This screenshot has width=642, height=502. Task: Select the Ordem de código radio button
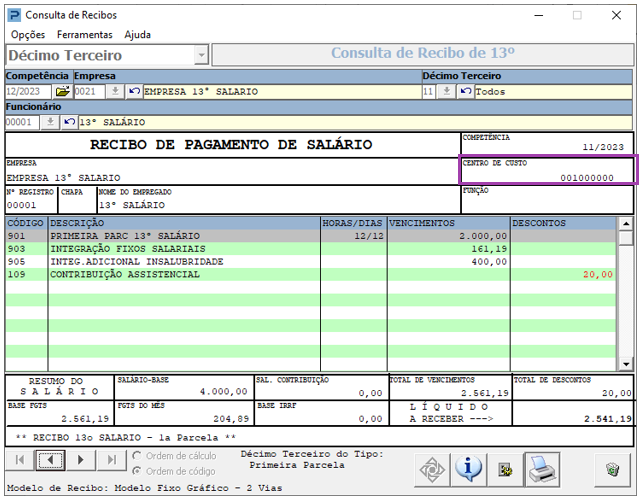pyautogui.click(x=137, y=471)
